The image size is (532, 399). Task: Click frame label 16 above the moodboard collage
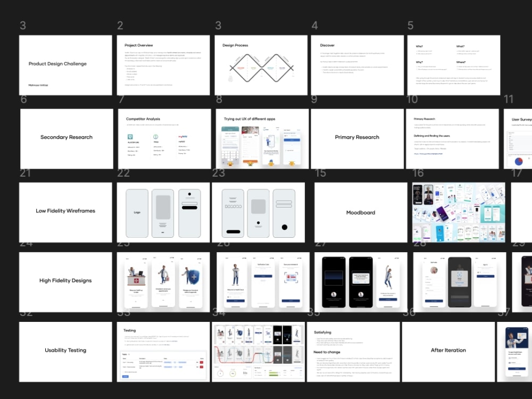[418, 173]
